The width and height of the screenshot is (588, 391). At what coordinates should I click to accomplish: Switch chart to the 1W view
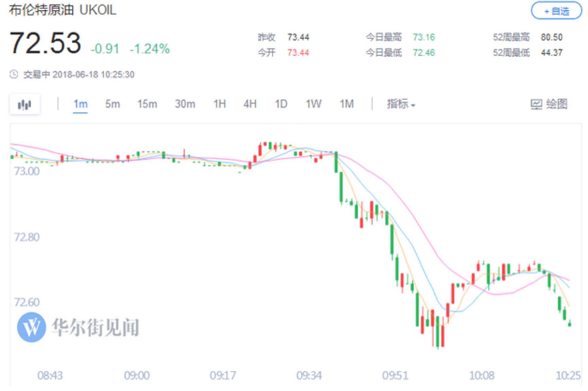[313, 104]
